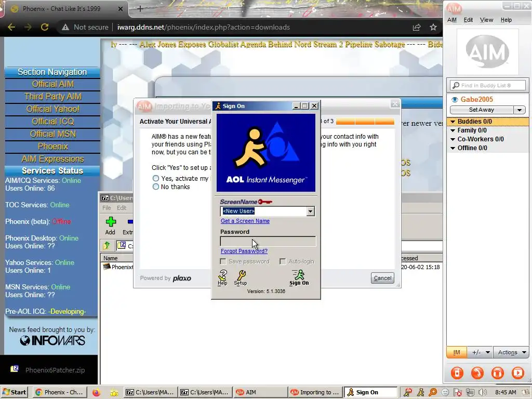Click the bookmark star icon in address bar
532x399 pixels.
click(x=433, y=27)
